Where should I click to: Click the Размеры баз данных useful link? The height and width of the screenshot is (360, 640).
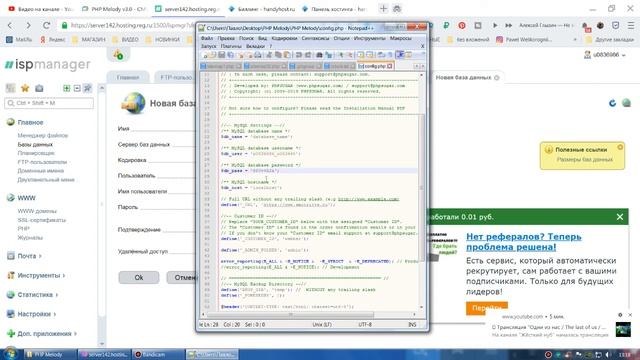pos(584,160)
